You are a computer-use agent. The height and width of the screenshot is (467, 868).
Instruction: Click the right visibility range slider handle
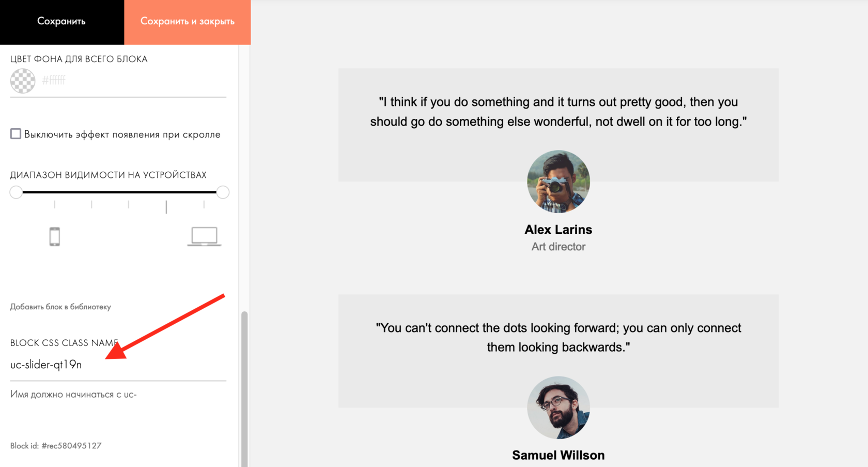[x=223, y=192]
